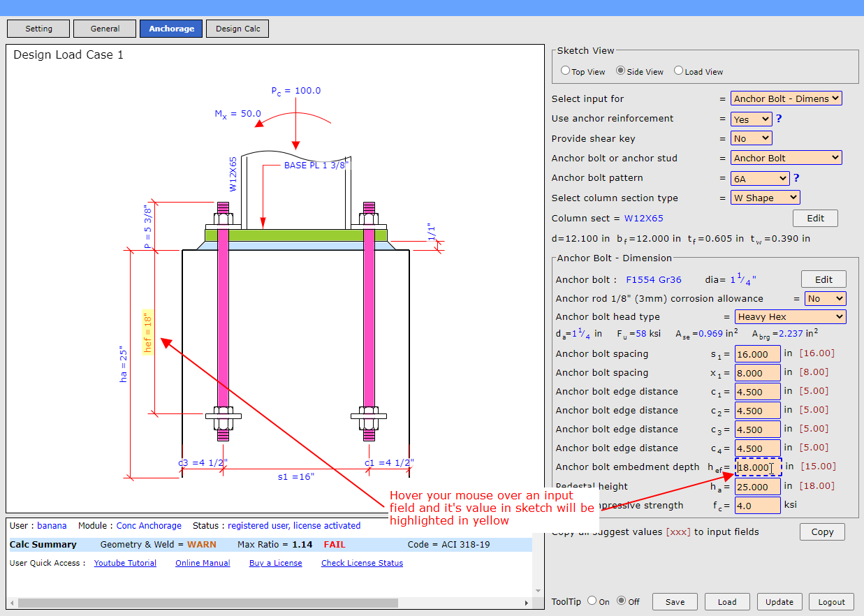Image resolution: width=864 pixels, height=616 pixels.
Task: Click horizontal scrollbar left arrow
Action: 12,602
